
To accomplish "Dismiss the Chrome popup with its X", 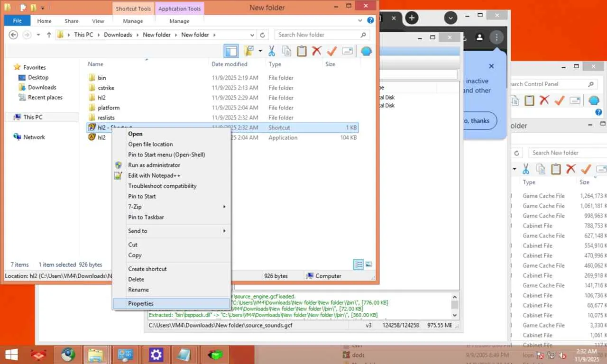I will click(x=491, y=66).
